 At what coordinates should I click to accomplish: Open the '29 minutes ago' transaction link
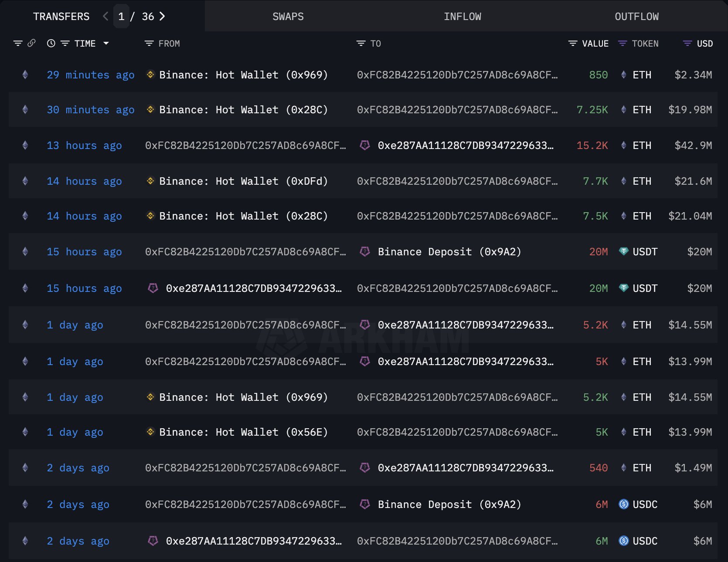91,75
